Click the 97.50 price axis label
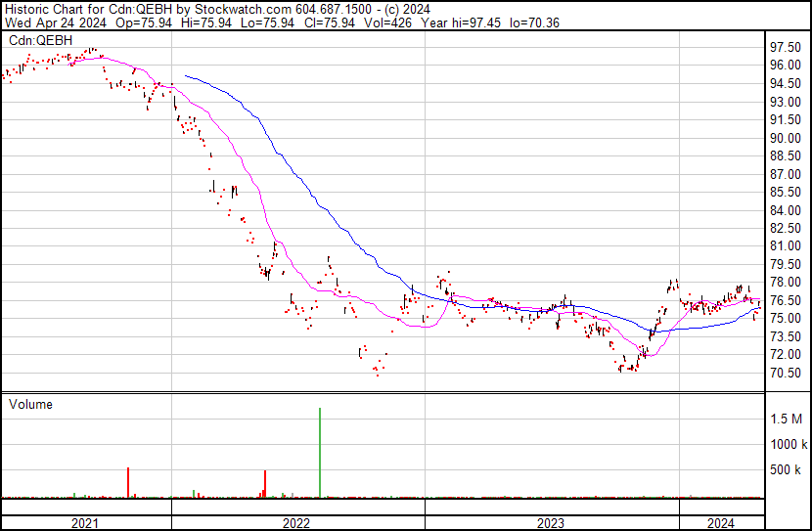Image resolution: width=812 pixels, height=531 pixels. [786, 47]
